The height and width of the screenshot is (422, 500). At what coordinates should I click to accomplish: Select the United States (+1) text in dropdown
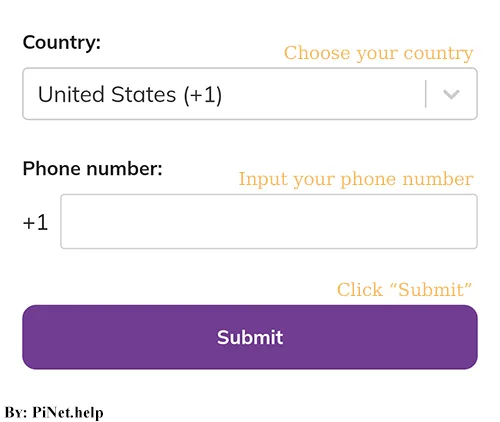(x=130, y=95)
